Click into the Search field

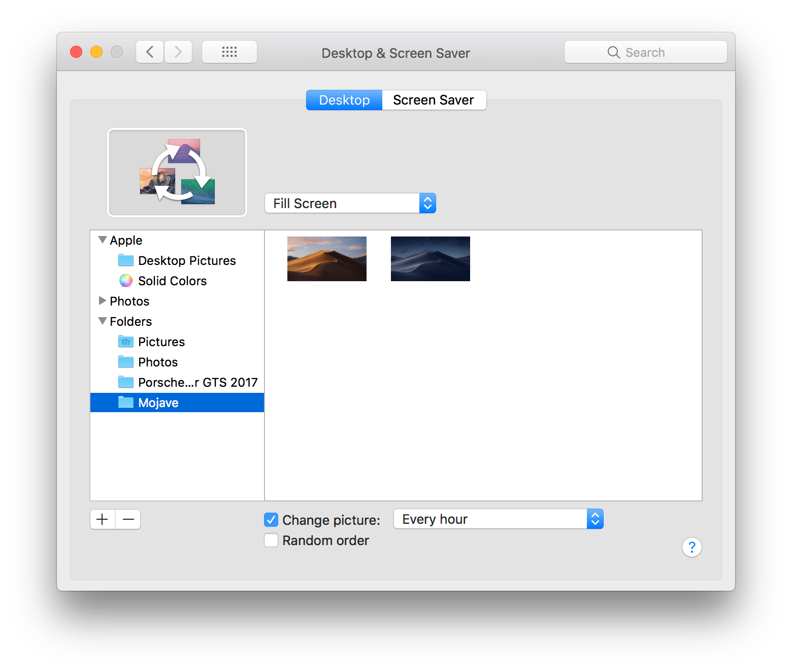pyautogui.click(x=646, y=52)
